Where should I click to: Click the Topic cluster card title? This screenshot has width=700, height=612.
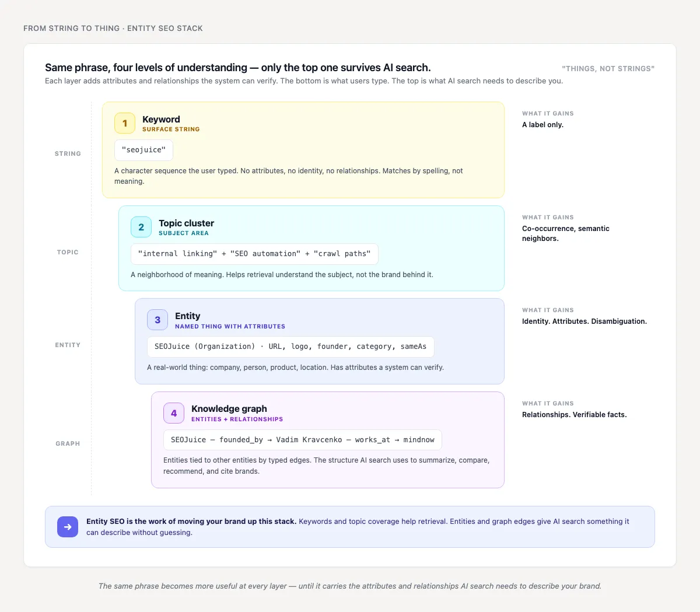(186, 223)
